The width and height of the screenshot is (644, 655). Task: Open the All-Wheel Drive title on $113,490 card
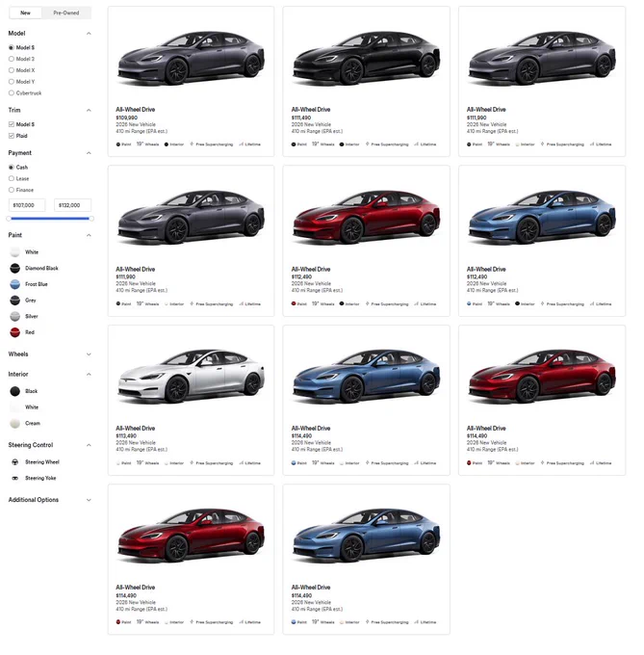click(135, 429)
